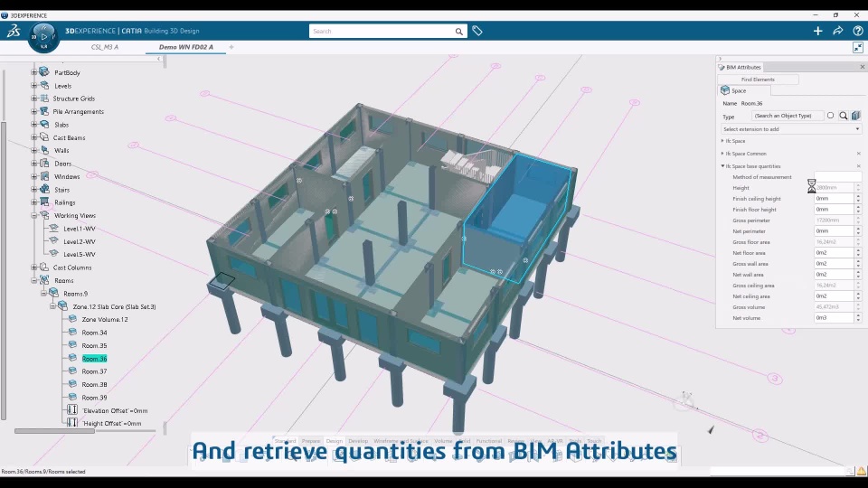Select Room.34 in the tree
This screenshot has height=488, width=868.
coord(94,333)
